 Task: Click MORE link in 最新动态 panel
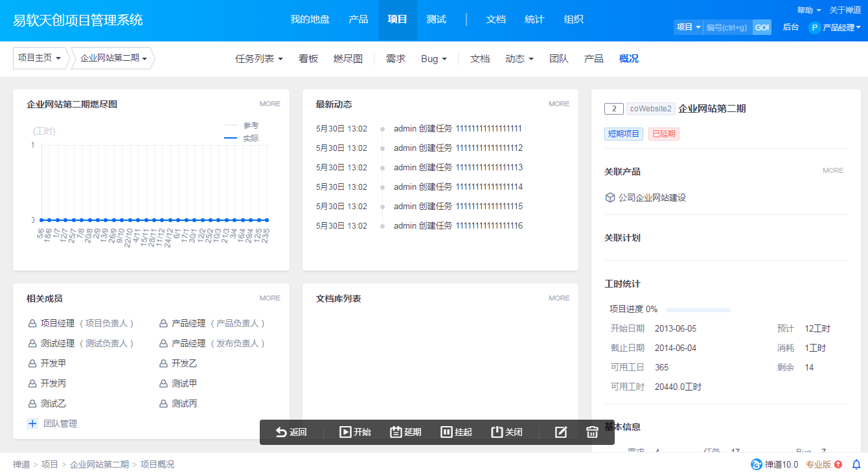[x=559, y=104]
